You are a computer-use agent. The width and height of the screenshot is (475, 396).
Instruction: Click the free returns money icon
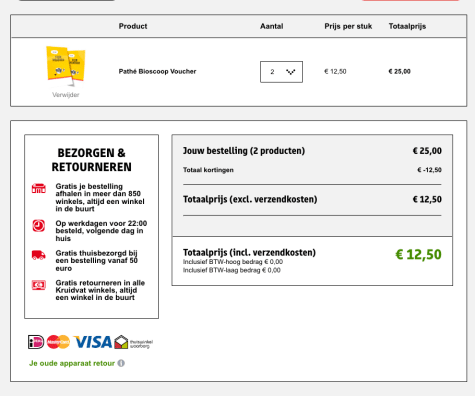coord(39,285)
